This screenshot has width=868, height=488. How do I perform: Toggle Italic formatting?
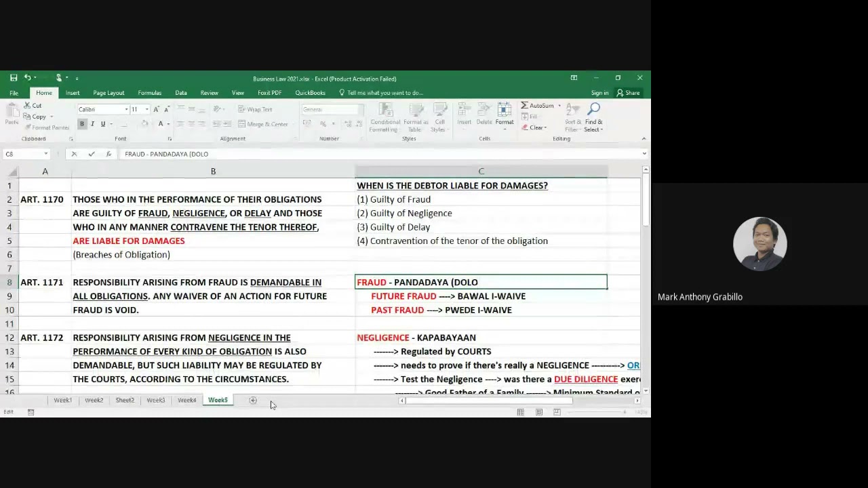93,124
